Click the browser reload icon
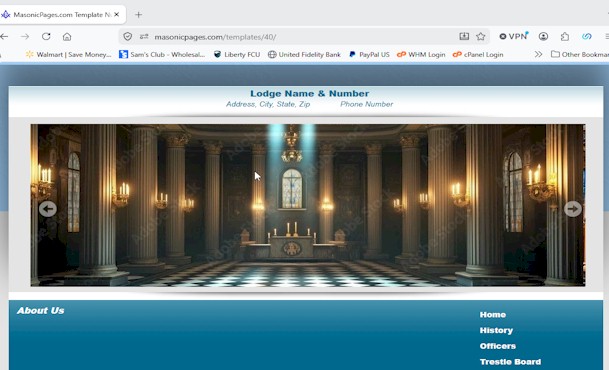This screenshot has width=609, height=370. [x=46, y=36]
